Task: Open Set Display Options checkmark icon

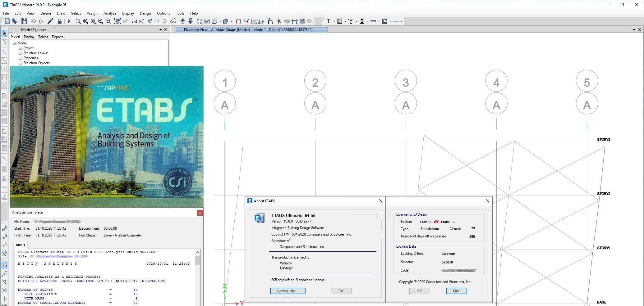Action: point(207,21)
